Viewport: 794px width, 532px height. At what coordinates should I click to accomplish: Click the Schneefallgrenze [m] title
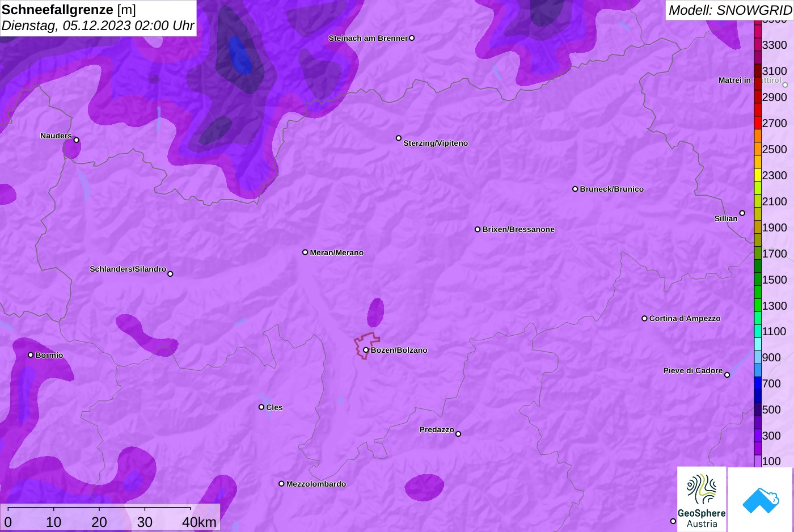pyautogui.click(x=69, y=10)
